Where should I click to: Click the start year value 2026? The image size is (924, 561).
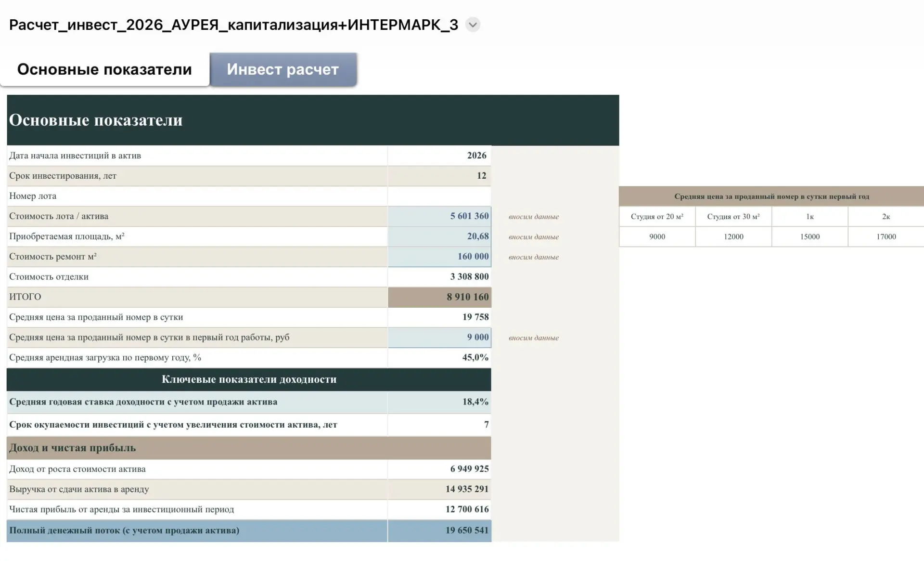point(439,156)
